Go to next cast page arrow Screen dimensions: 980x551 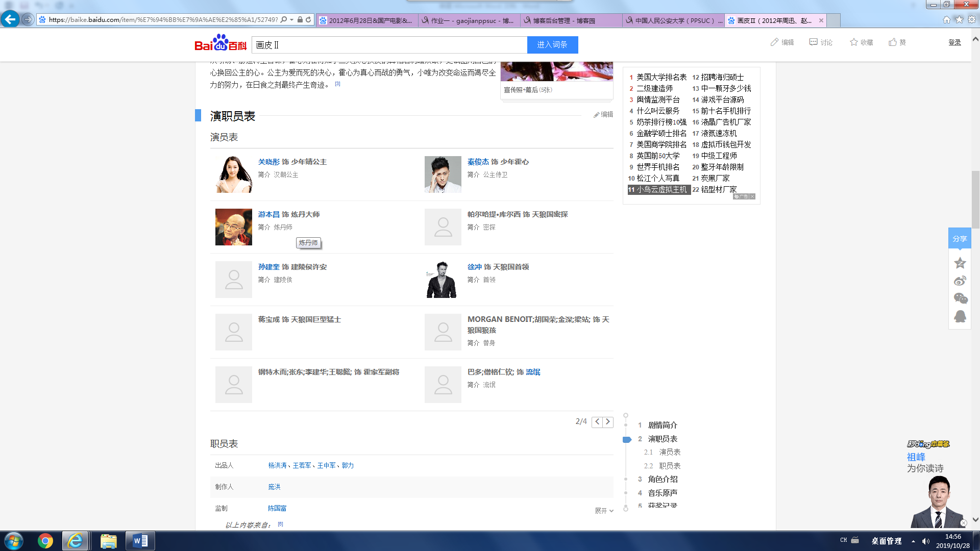click(x=608, y=422)
